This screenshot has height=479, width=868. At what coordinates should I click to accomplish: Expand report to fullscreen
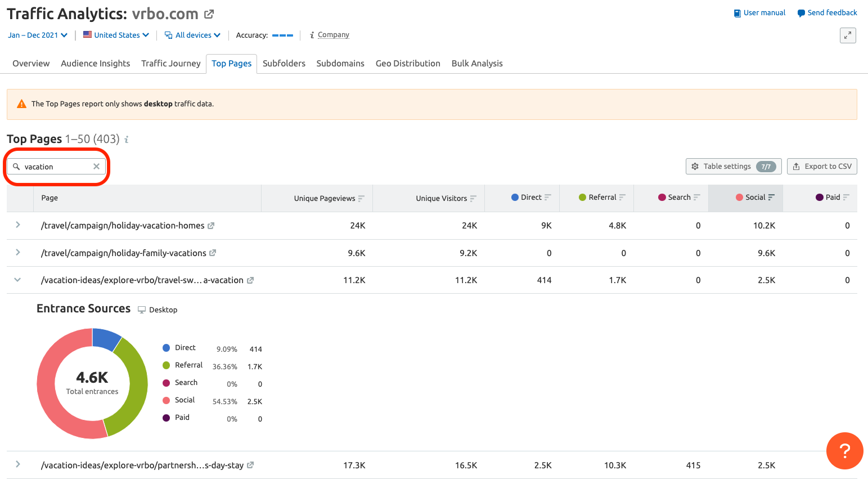coord(848,35)
